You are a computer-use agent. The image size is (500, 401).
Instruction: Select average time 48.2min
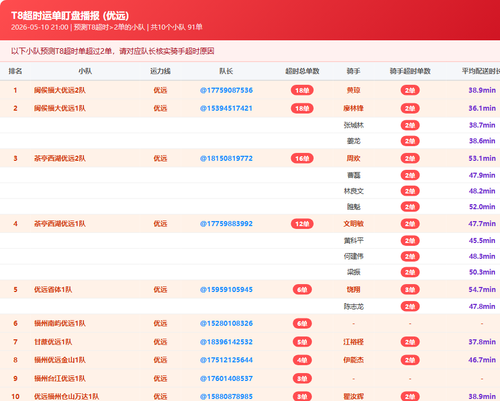coord(482,191)
